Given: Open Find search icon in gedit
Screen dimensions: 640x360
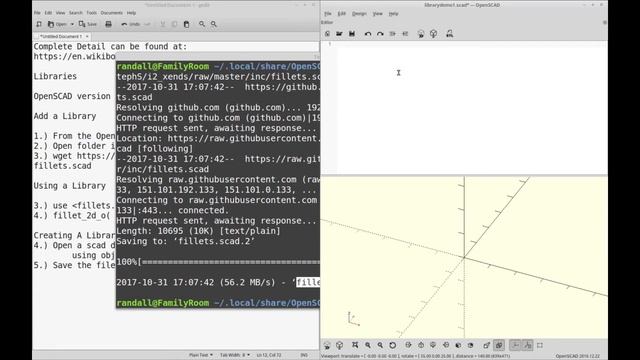Looking at the screenshot, I should point(202,24).
